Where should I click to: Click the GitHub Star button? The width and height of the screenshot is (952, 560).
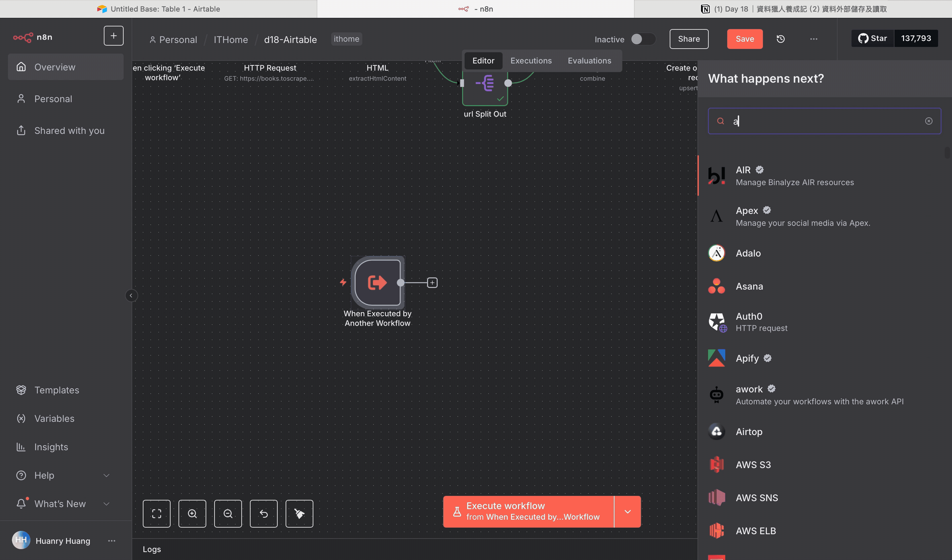[872, 39]
